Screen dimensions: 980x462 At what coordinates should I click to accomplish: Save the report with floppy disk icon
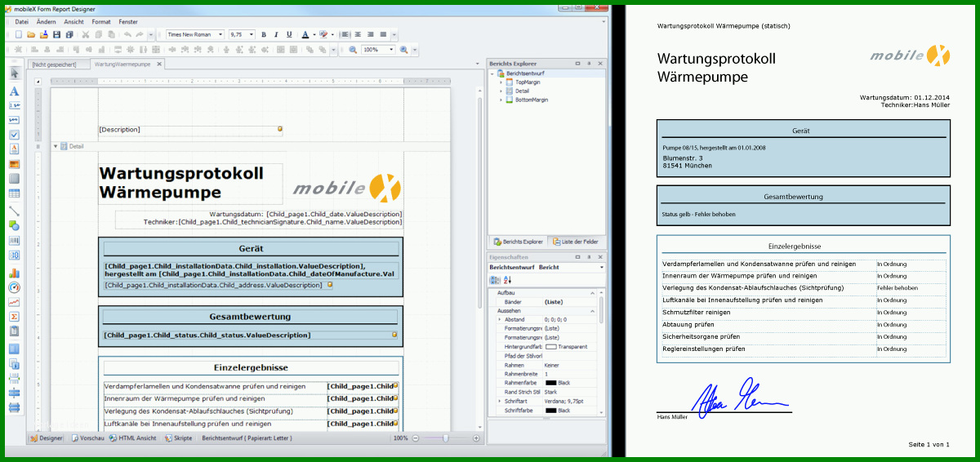(x=56, y=34)
